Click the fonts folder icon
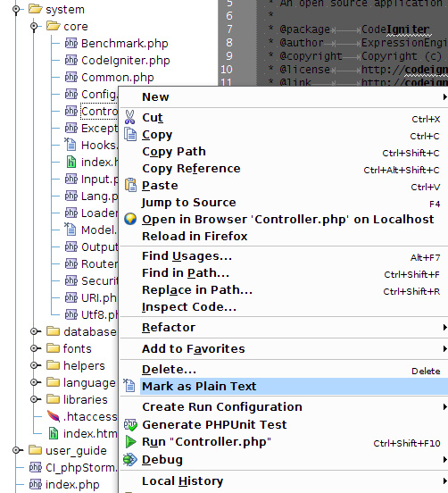This screenshot has height=493, width=448. pyautogui.click(x=53, y=348)
